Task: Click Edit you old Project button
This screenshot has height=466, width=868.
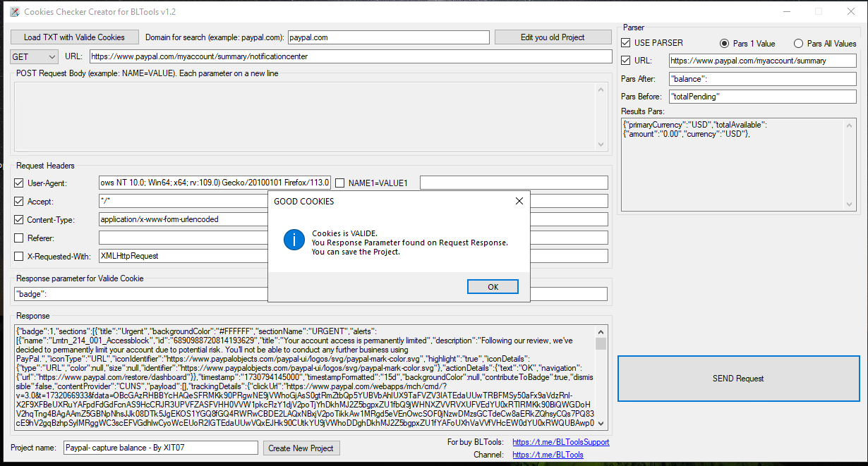Action: coord(553,37)
